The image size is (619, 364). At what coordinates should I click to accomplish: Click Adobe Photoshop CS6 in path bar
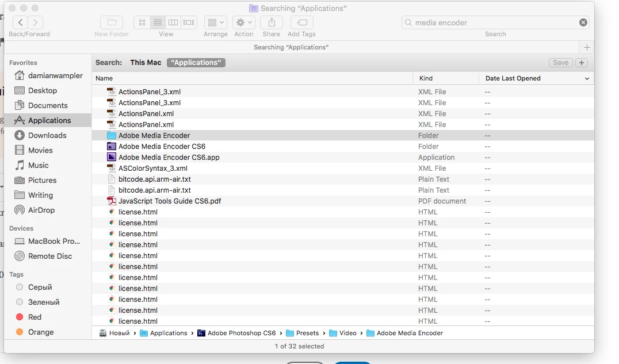[x=236, y=333]
